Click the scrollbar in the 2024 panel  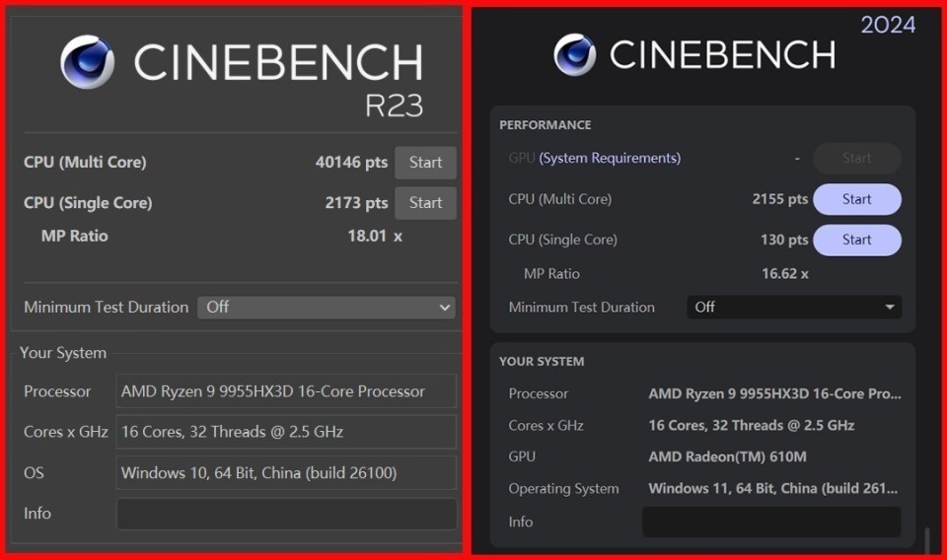(x=926, y=540)
